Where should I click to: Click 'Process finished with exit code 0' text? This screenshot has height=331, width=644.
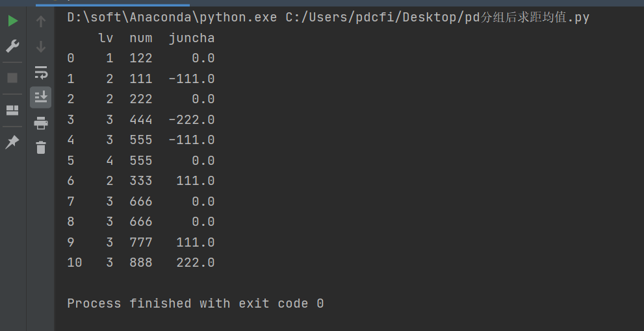195,303
